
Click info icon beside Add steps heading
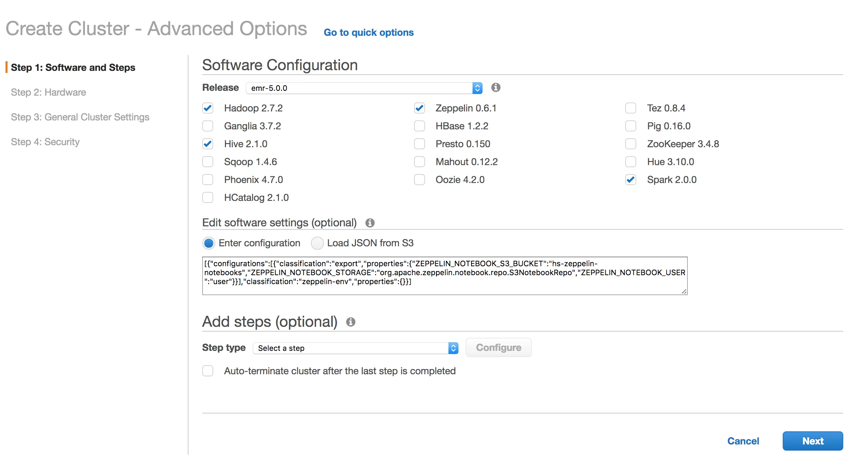[350, 322]
